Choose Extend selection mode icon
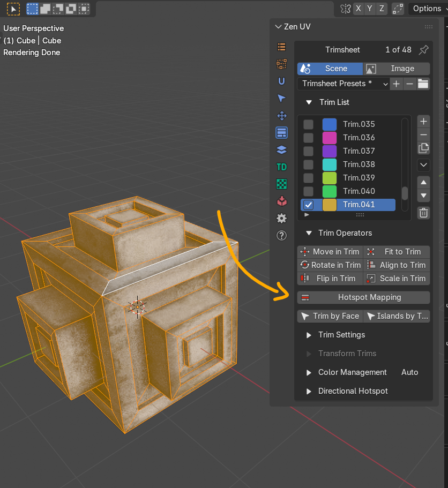448x488 pixels. 45,9
